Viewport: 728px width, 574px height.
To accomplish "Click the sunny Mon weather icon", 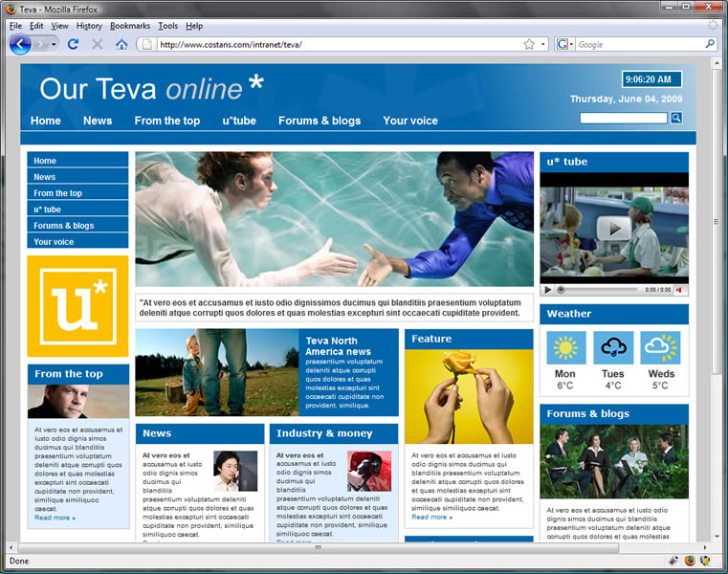I will (x=566, y=347).
